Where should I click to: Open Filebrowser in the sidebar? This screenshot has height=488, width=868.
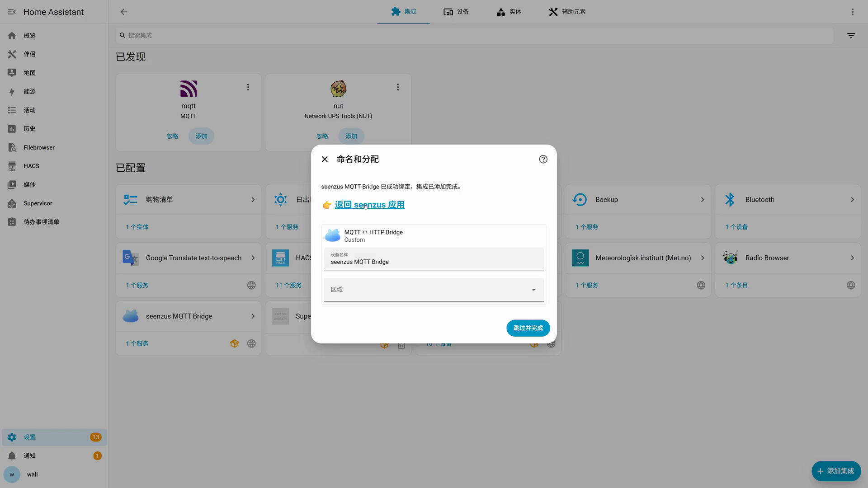pos(54,147)
